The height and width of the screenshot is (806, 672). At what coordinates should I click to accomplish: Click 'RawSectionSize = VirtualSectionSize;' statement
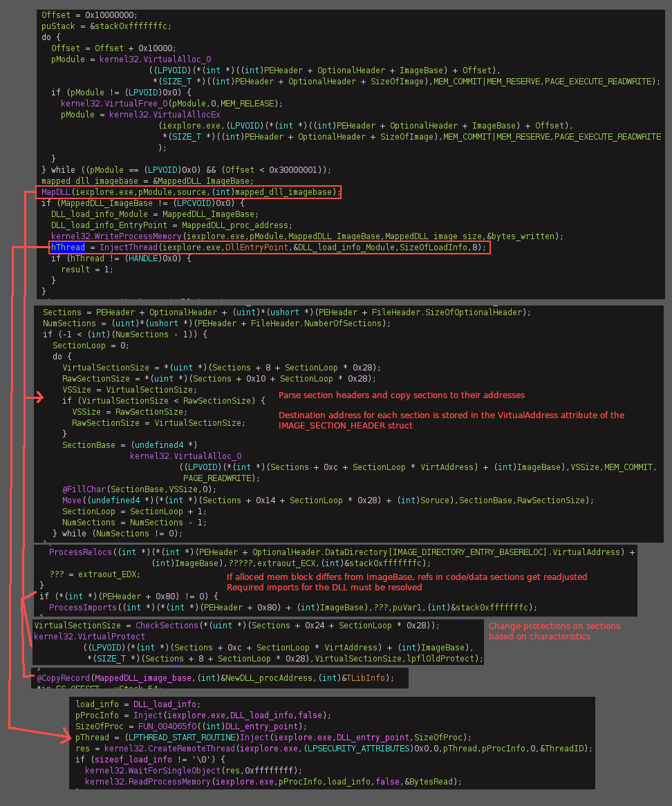click(x=158, y=422)
